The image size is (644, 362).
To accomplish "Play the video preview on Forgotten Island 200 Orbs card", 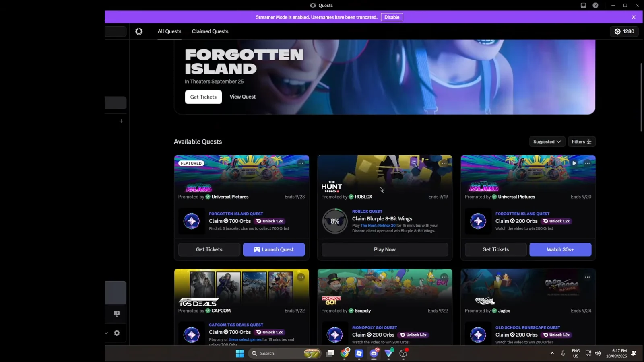I will 574,163.
